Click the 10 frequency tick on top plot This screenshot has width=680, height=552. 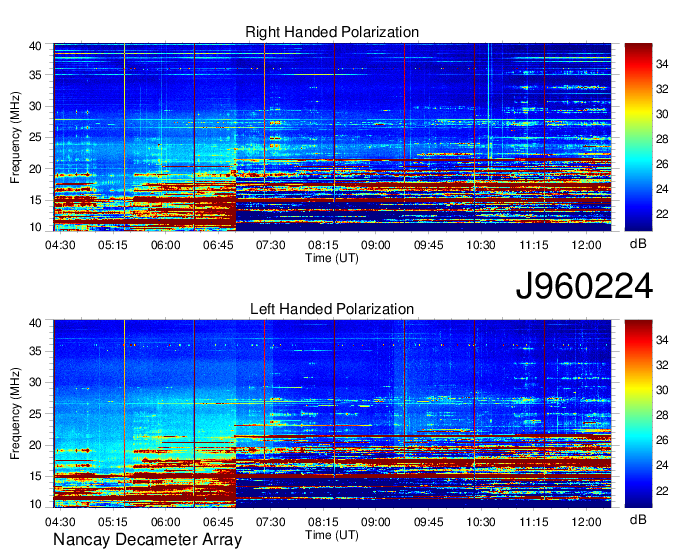coord(35,227)
